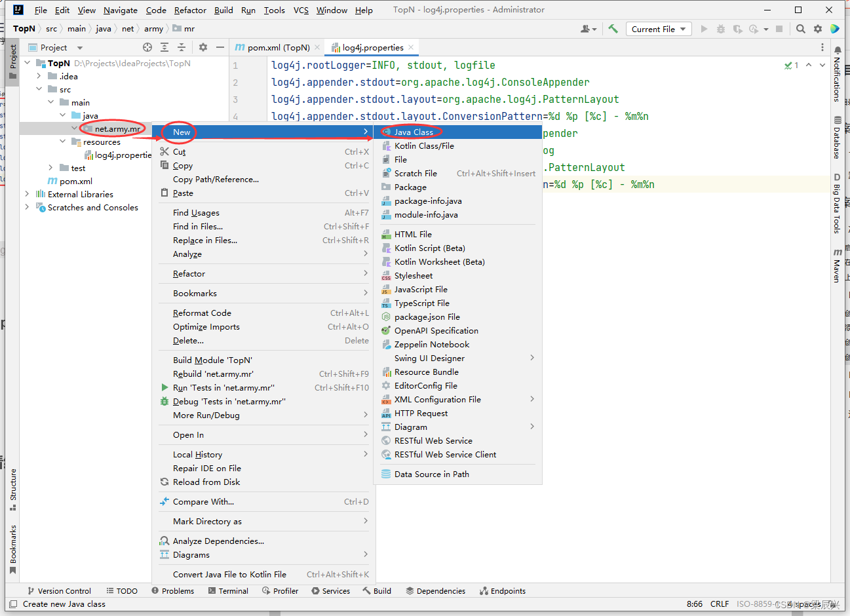Screen dimensions: 850x616
Task: Select Java Class from New submenu
Action: [414, 132]
